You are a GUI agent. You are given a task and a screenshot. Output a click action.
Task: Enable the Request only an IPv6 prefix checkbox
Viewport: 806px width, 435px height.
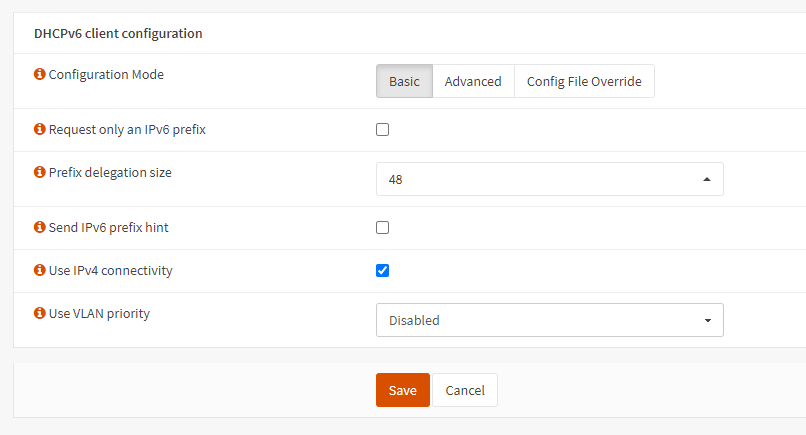point(382,130)
